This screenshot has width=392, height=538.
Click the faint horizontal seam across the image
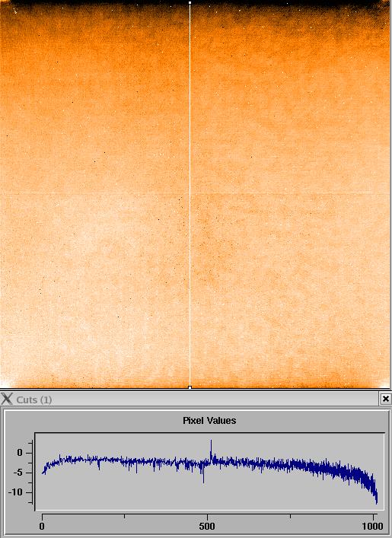(x=196, y=194)
